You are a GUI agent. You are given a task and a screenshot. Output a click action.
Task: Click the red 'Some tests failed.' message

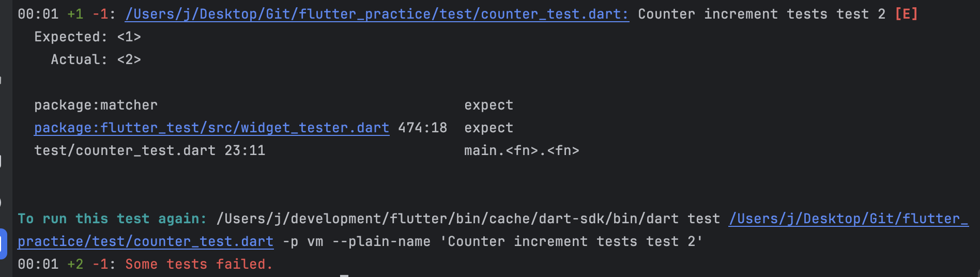(199, 264)
